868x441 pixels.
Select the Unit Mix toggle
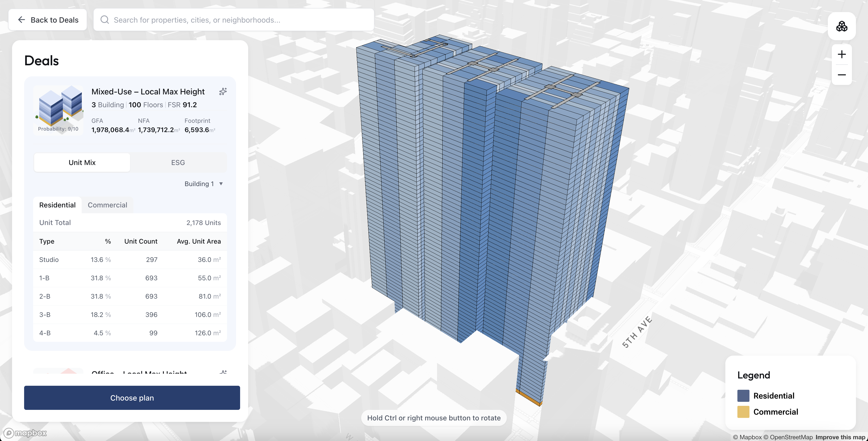[x=82, y=163]
